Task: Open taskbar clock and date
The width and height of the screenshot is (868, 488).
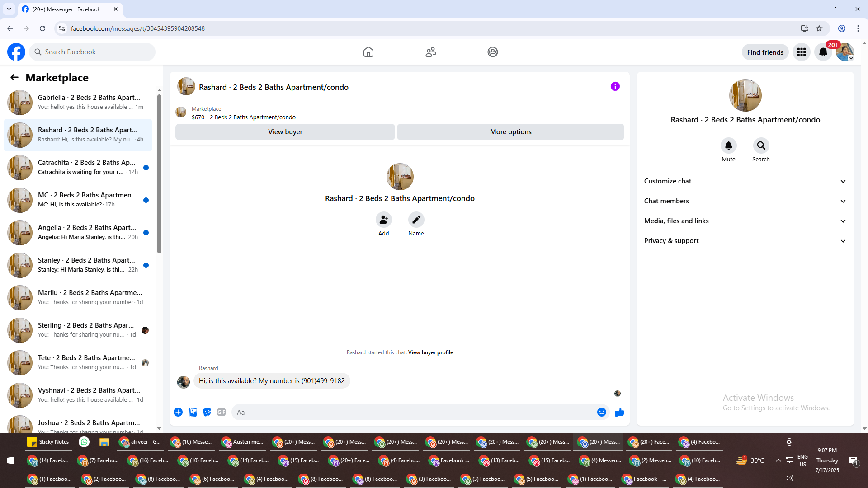Action: click(x=827, y=460)
